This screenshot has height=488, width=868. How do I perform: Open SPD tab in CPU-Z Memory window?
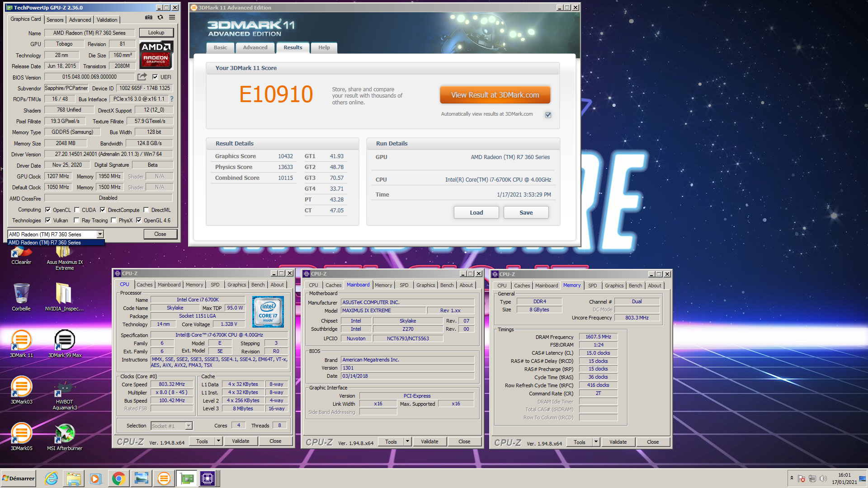[592, 286]
